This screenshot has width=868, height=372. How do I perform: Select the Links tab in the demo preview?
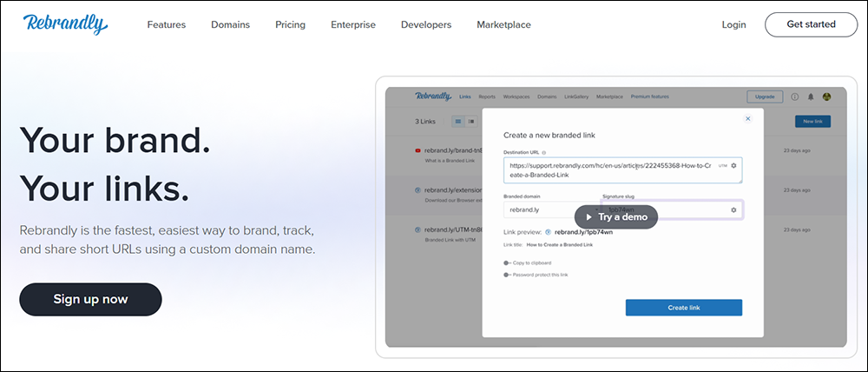465,96
